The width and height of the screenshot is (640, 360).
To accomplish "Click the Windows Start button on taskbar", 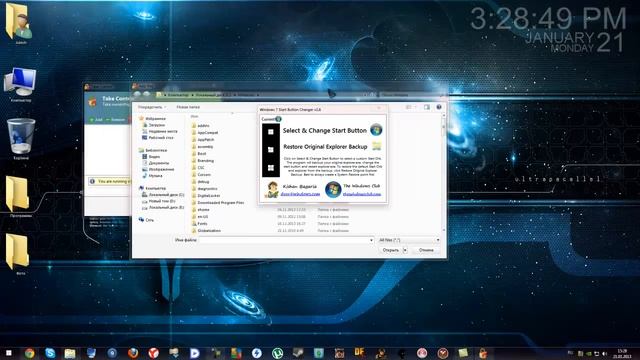I will click(x=9, y=353).
